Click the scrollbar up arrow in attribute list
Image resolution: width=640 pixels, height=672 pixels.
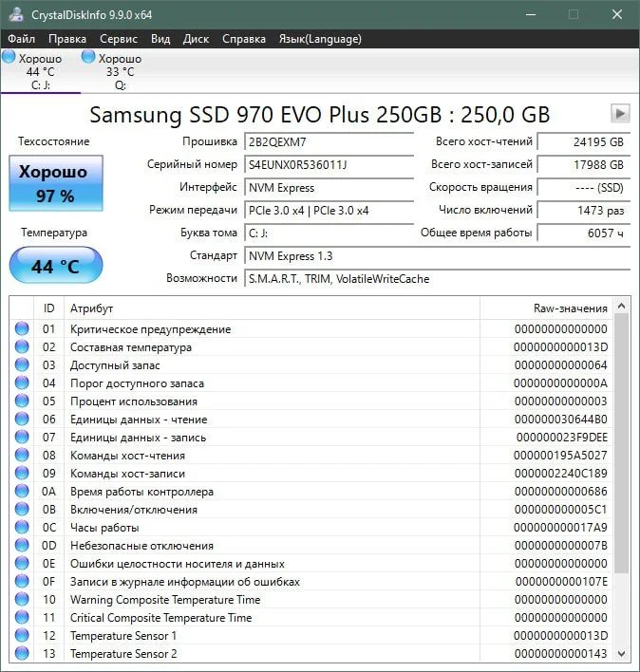622,306
